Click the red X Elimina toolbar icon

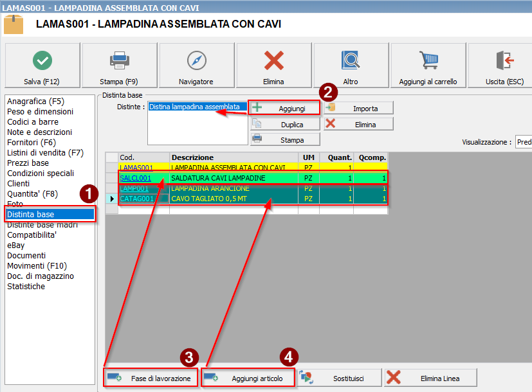coord(273,60)
